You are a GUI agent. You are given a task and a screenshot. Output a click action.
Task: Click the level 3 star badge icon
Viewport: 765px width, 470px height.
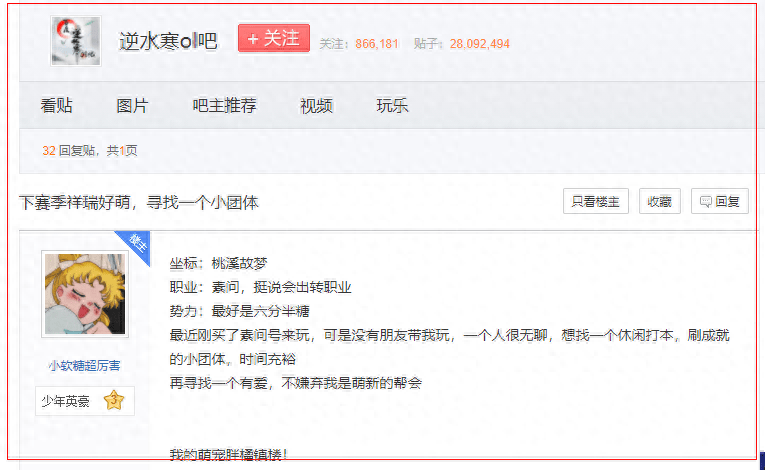click(x=113, y=401)
